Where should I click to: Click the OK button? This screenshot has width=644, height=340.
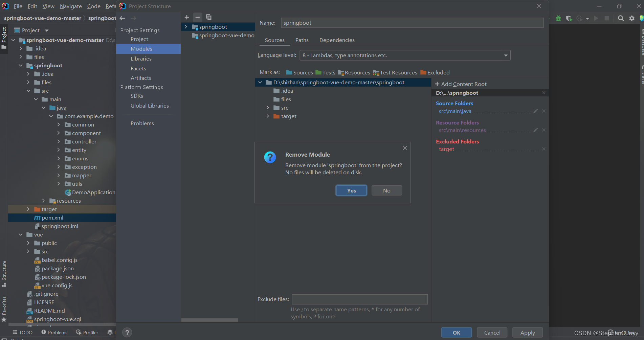coord(457,333)
